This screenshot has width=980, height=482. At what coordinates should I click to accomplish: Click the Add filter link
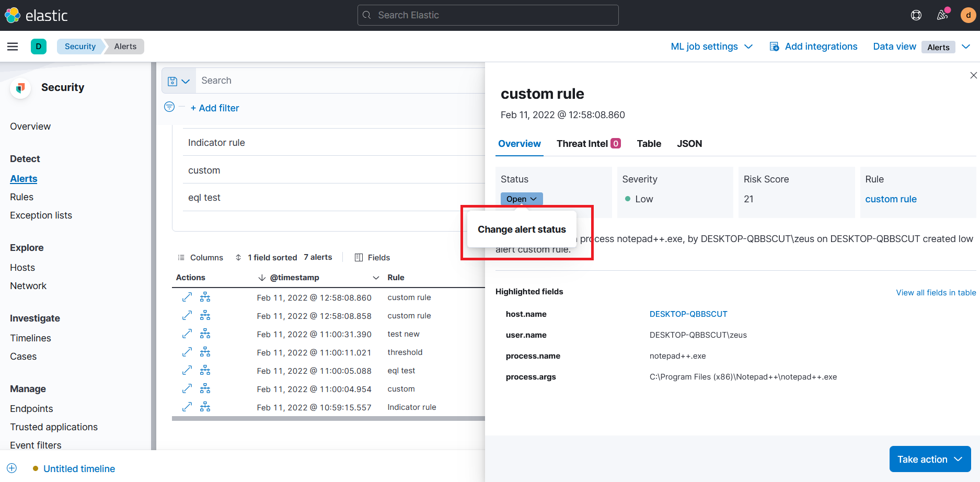click(215, 108)
